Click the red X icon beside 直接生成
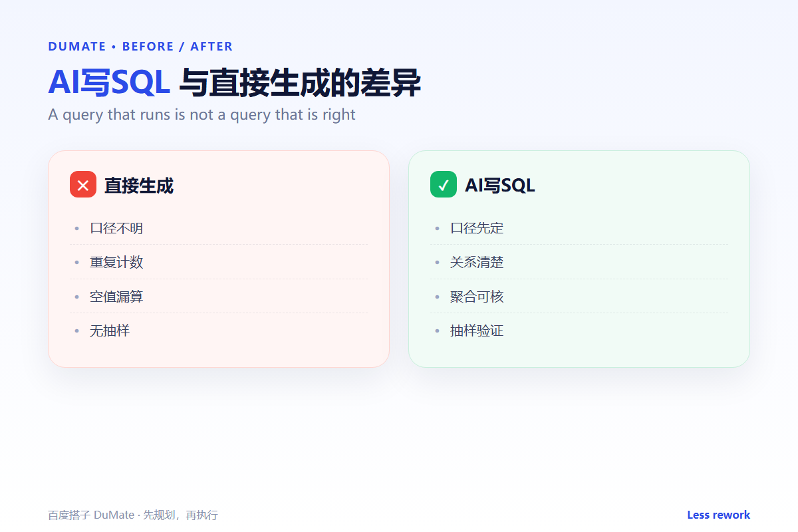798x532 pixels. 83,185
